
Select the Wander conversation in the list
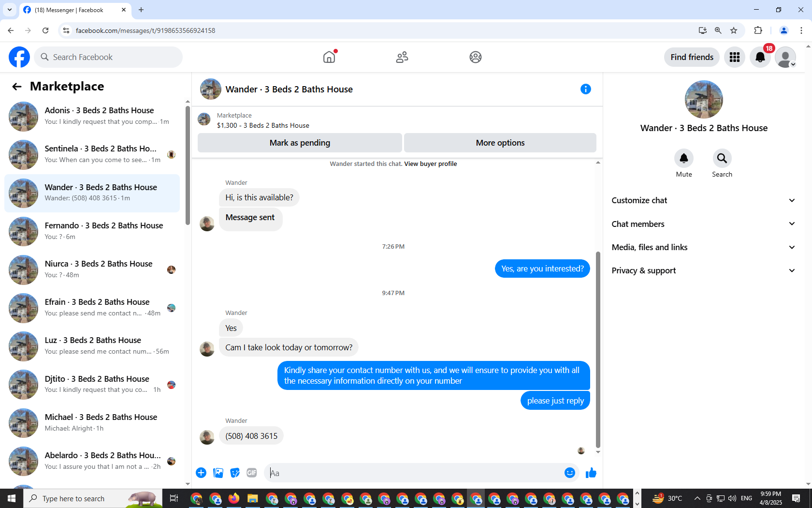[92, 193]
